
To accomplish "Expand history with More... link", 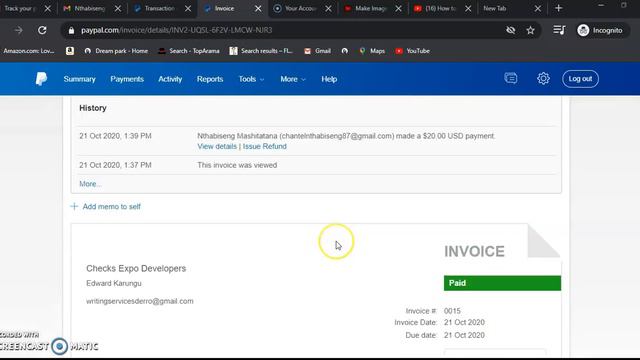I will (90, 184).
